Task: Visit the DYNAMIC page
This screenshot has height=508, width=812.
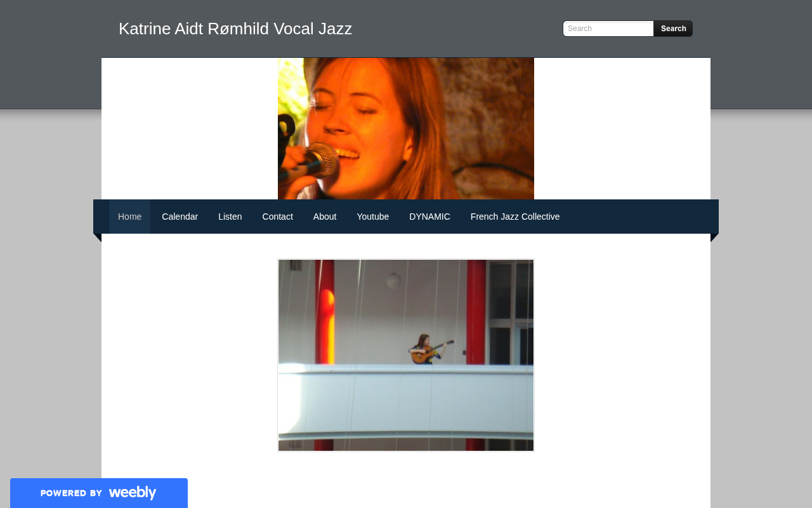Action: tap(429, 217)
